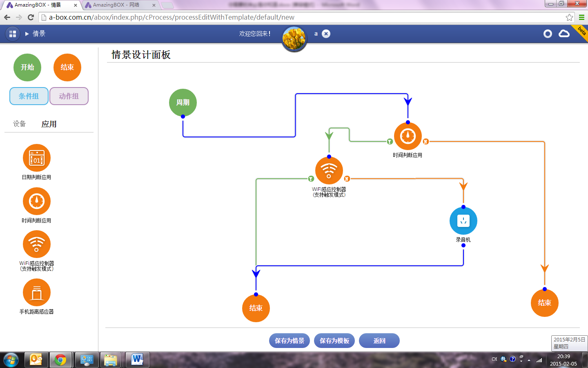Open Word from the Windows taskbar
Image resolution: width=588 pixels, height=368 pixels.
tap(137, 360)
